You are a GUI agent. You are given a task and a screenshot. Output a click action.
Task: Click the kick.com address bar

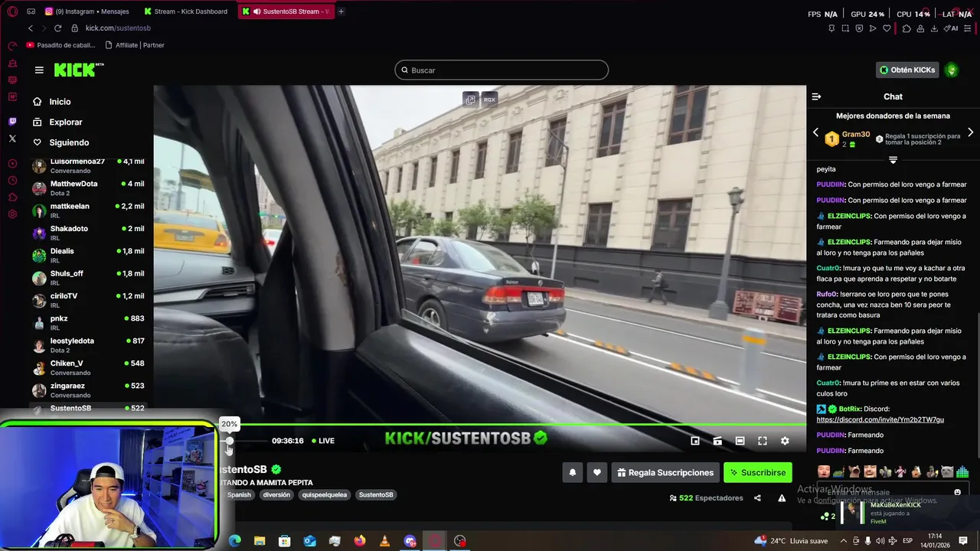(x=118, y=28)
